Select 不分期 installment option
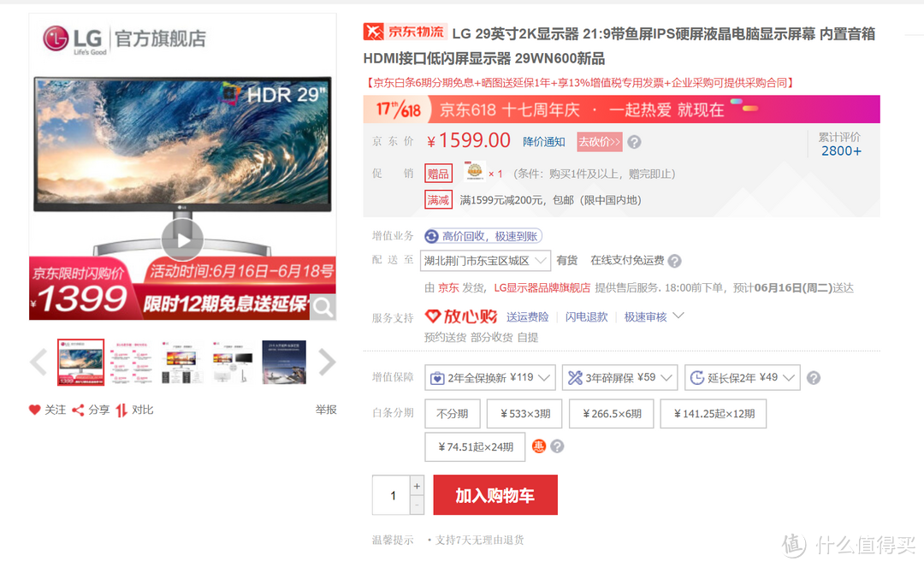 [x=453, y=413]
